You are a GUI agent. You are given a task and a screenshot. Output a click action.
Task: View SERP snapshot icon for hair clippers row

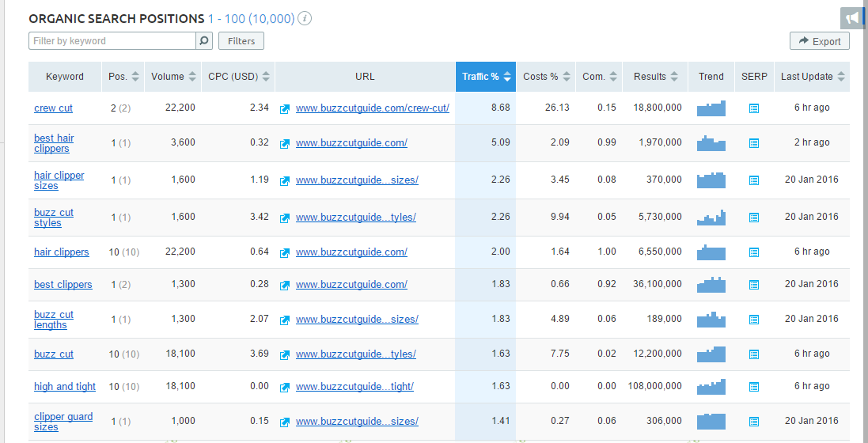[753, 252]
